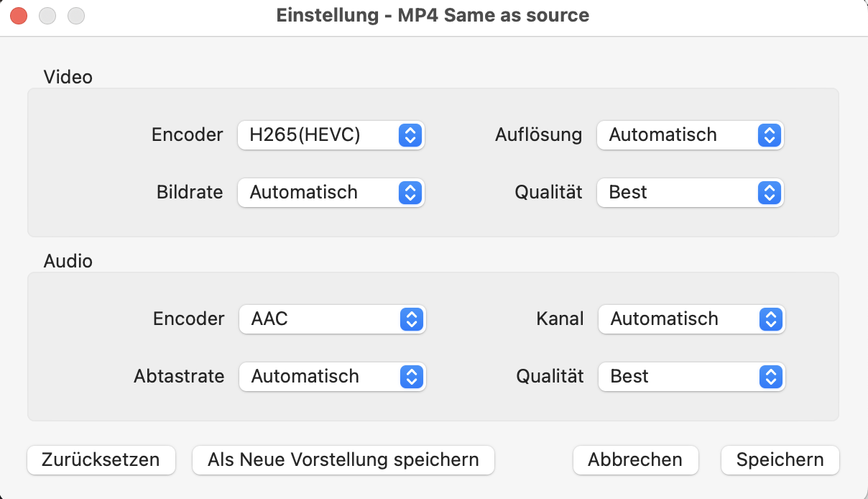Click the chevron icon next to Bildrate

(x=410, y=193)
